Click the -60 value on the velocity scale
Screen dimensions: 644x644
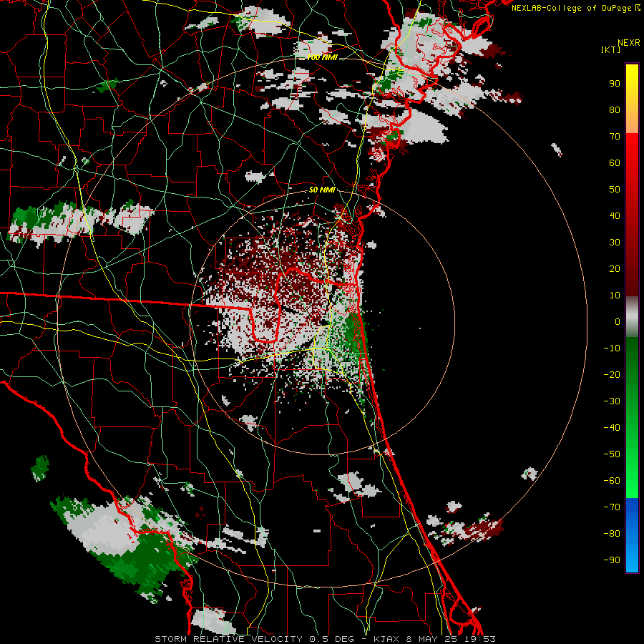point(612,481)
